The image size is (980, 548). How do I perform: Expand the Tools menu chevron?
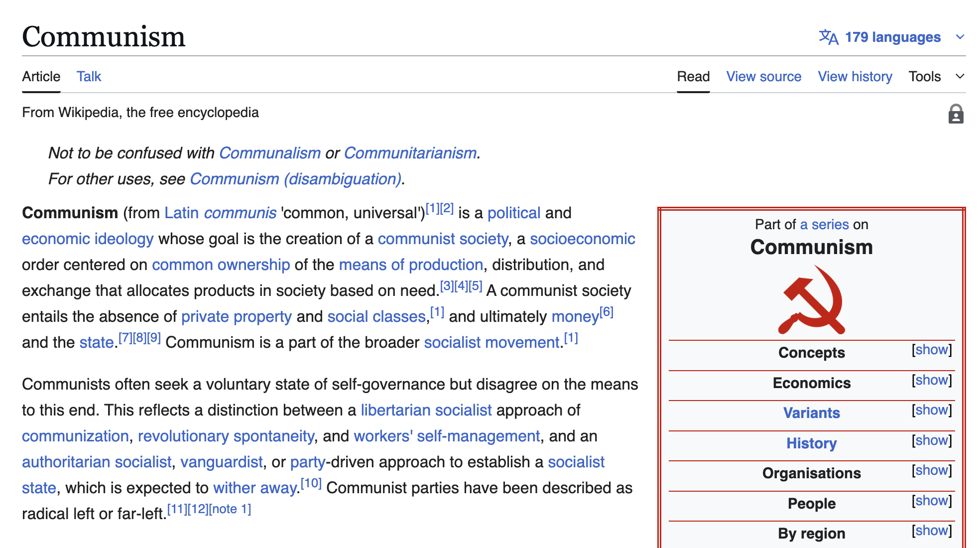(x=960, y=76)
